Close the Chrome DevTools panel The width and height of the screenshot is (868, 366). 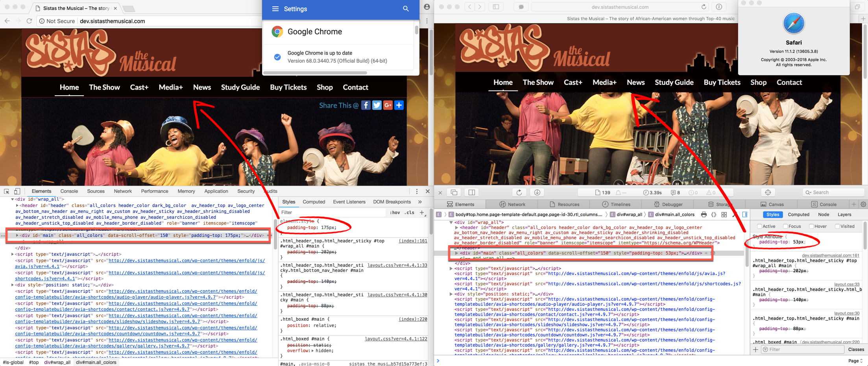click(428, 191)
